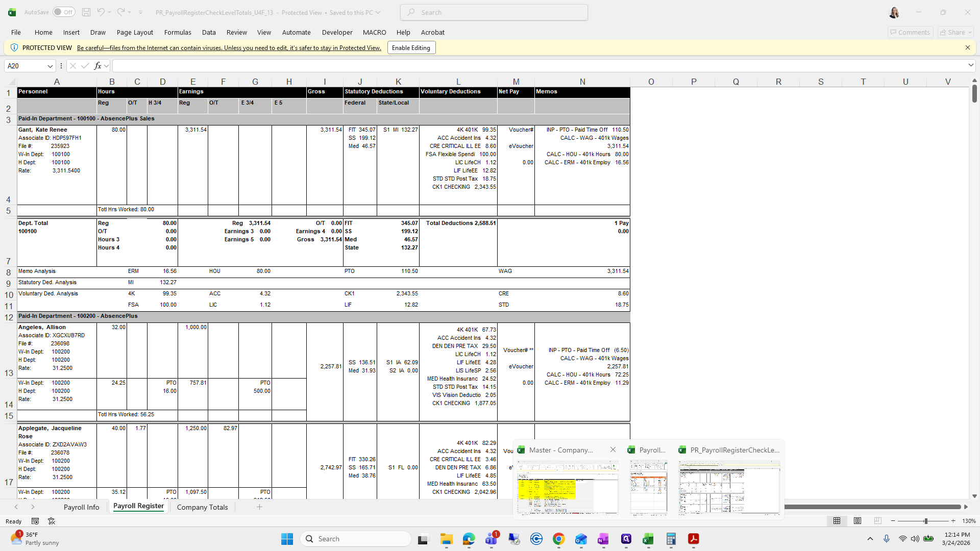Click the Protected View warning link
The width and height of the screenshot is (980, 551).
tap(229, 48)
